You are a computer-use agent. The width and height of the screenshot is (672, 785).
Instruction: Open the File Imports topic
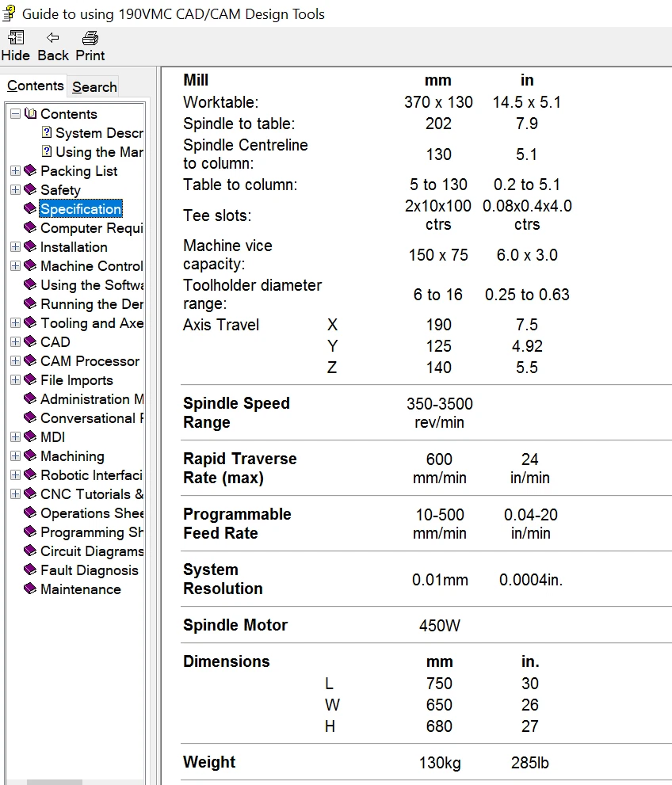coord(76,380)
